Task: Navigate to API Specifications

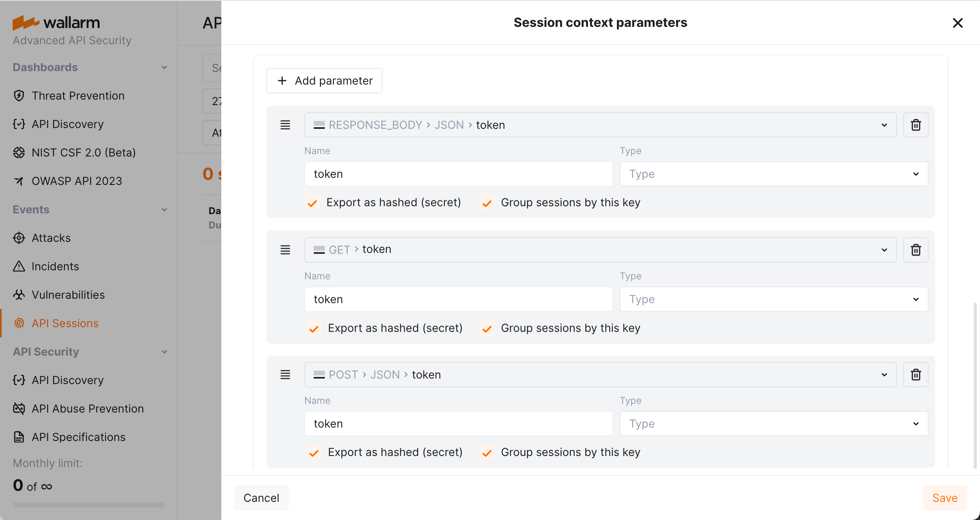Action: [x=78, y=437]
